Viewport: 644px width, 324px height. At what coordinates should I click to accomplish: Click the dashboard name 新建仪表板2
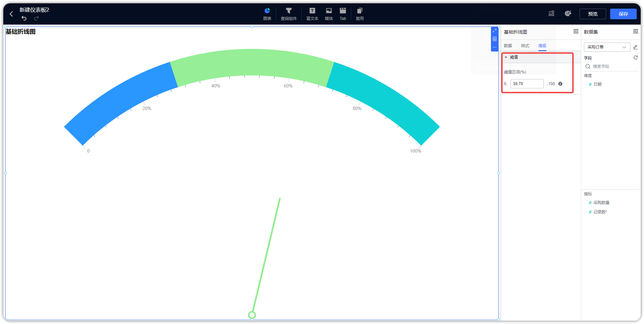coord(34,10)
